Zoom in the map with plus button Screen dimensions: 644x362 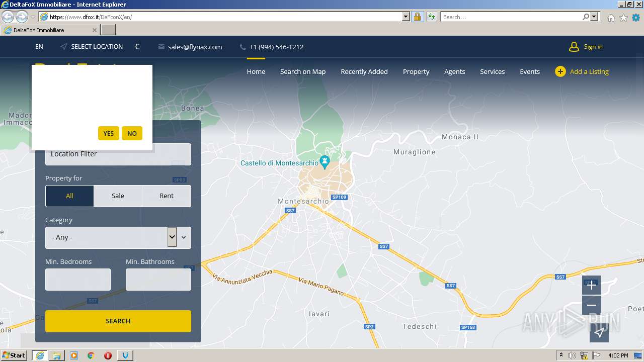[x=592, y=285]
